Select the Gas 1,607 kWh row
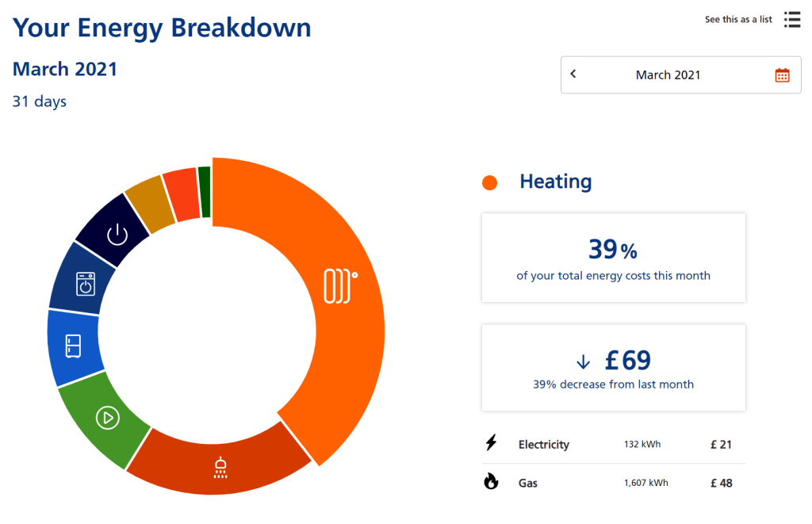This screenshot has width=812, height=524. 613,483
